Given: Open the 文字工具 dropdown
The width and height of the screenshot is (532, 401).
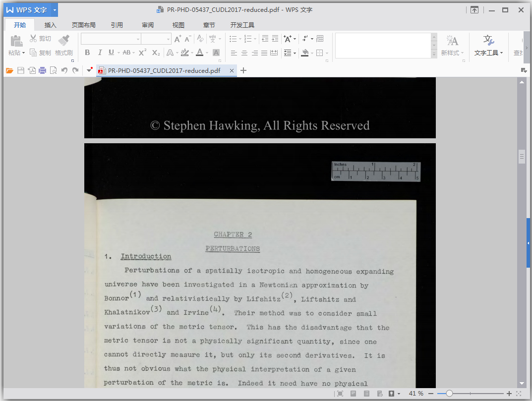Looking at the screenshot, I should point(488,53).
